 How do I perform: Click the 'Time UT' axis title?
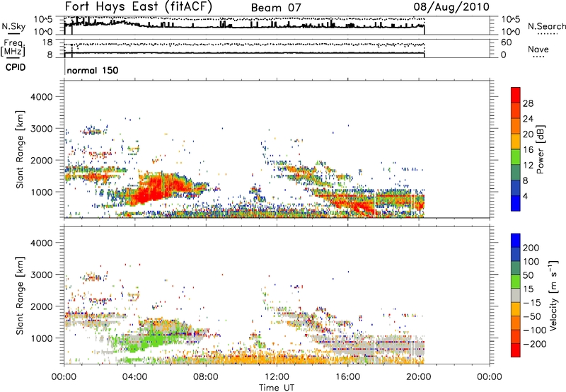(x=277, y=388)
